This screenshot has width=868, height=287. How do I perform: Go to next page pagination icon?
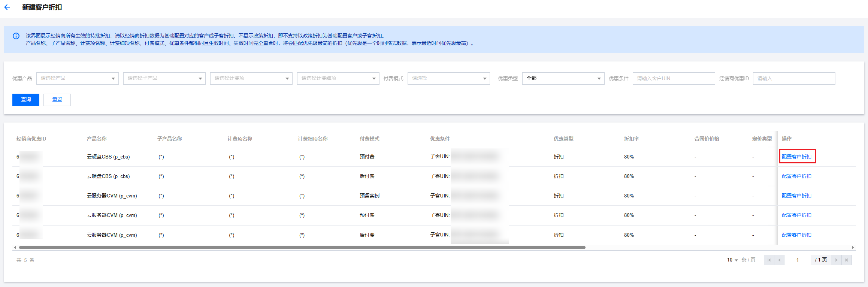[x=836, y=260]
